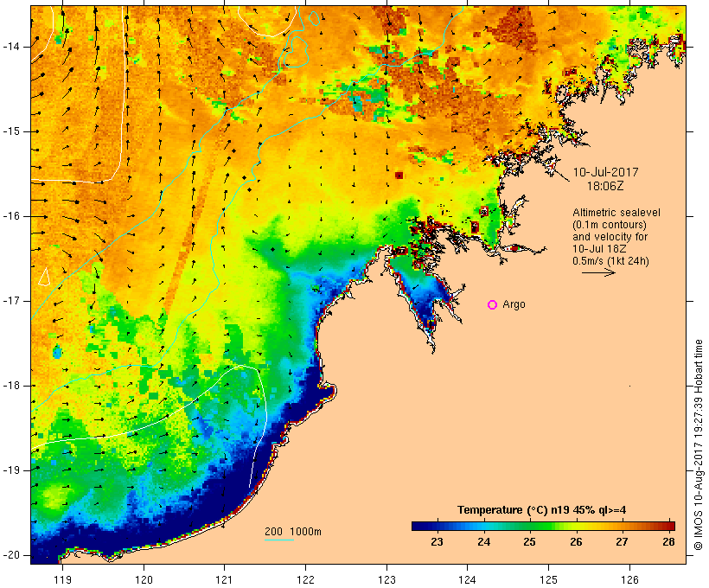709x588 pixels.
Task: Click the Temperature colorbar title
Action: coord(542,510)
